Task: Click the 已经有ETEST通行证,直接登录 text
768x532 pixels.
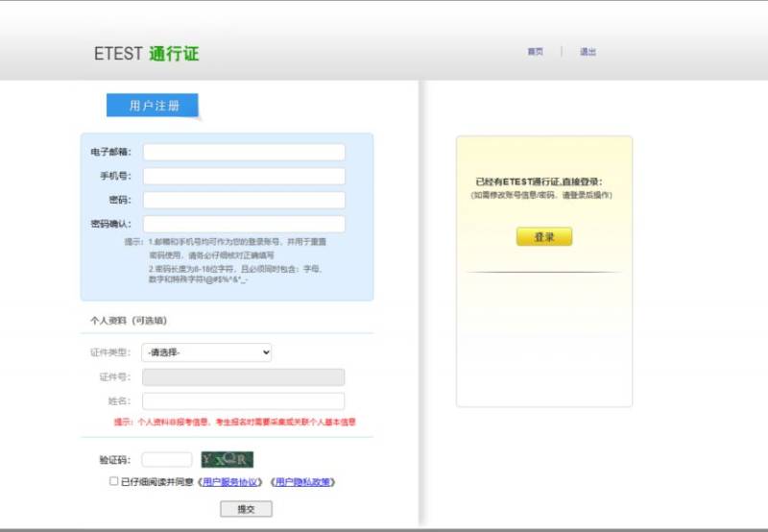Action: pyautogui.click(x=539, y=181)
